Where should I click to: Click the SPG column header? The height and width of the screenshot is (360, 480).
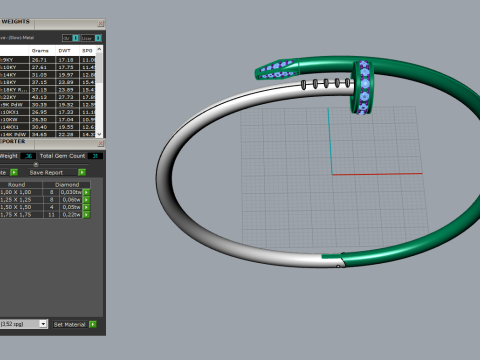pyautogui.click(x=87, y=51)
